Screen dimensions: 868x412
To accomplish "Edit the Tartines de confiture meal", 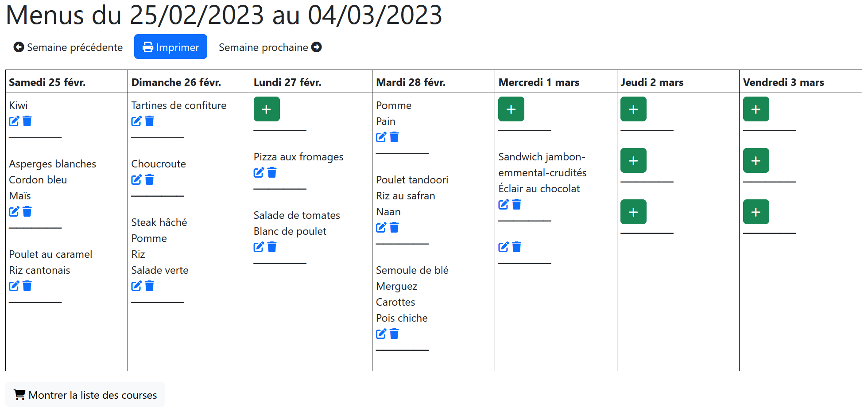I will pyautogui.click(x=136, y=121).
